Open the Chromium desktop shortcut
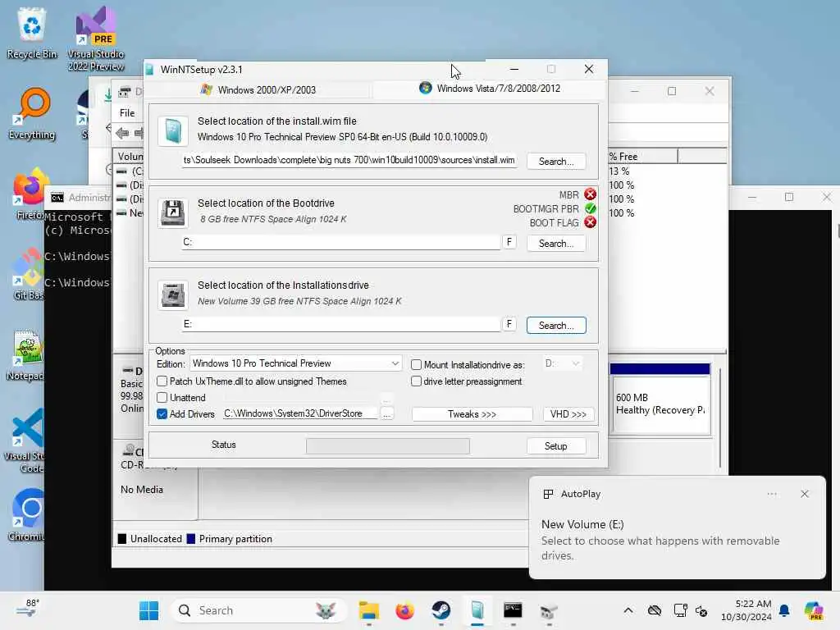This screenshot has height=630, width=840. coord(27,515)
